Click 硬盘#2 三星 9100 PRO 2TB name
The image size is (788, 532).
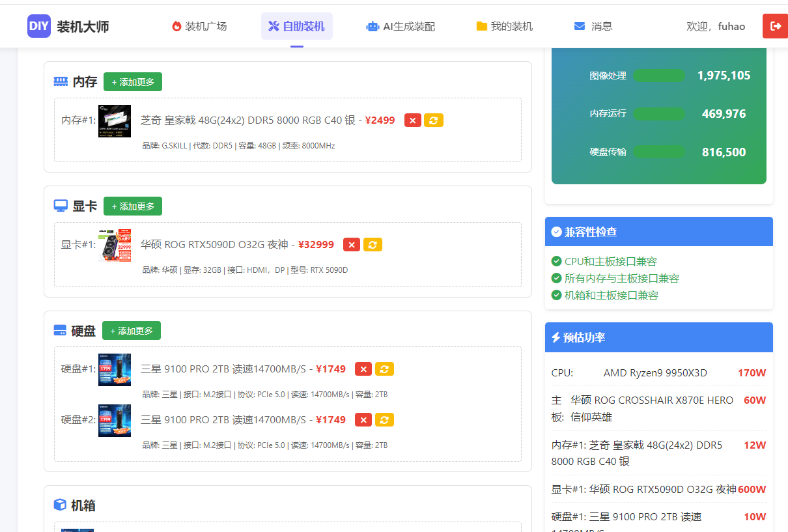click(x=223, y=420)
